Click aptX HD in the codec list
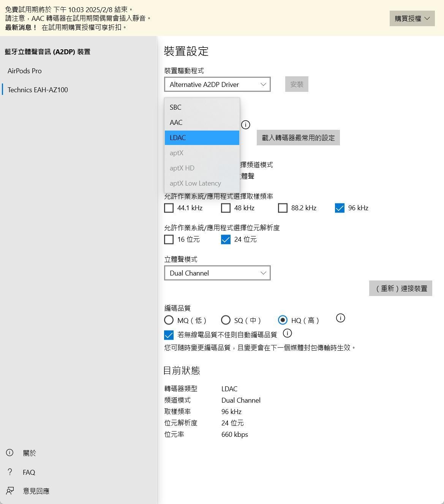The width and height of the screenshot is (444, 504). [202, 168]
